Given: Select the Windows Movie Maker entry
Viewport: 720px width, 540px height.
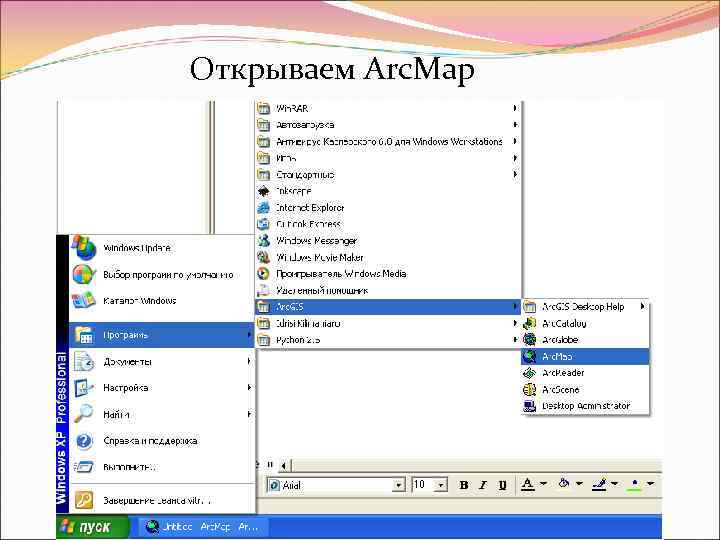Looking at the screenshot, I should (388, 257).
